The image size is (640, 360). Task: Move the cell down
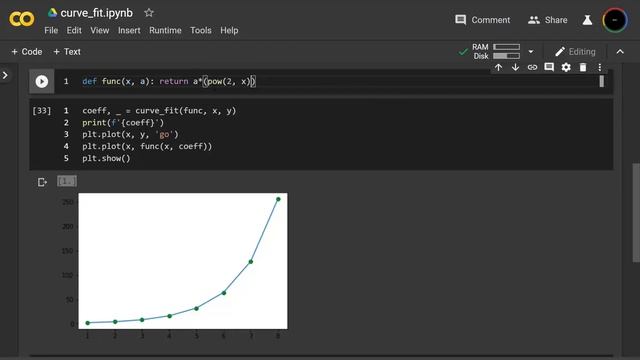(515, 67)
